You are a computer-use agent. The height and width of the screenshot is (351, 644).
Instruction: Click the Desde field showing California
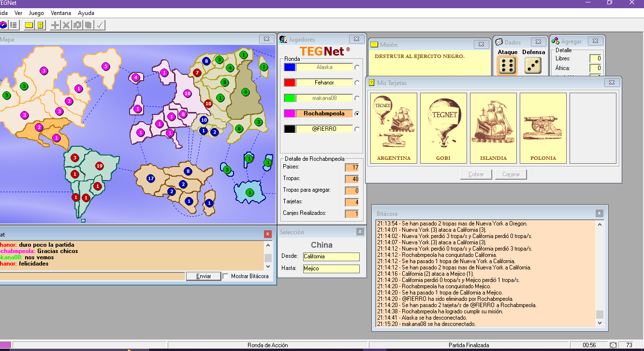point(331,257)
